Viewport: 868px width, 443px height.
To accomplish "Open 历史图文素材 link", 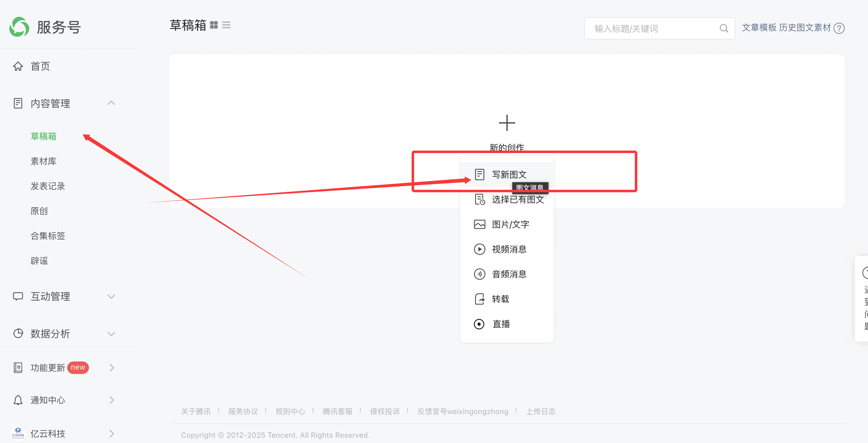I will (x=805, y=28).
